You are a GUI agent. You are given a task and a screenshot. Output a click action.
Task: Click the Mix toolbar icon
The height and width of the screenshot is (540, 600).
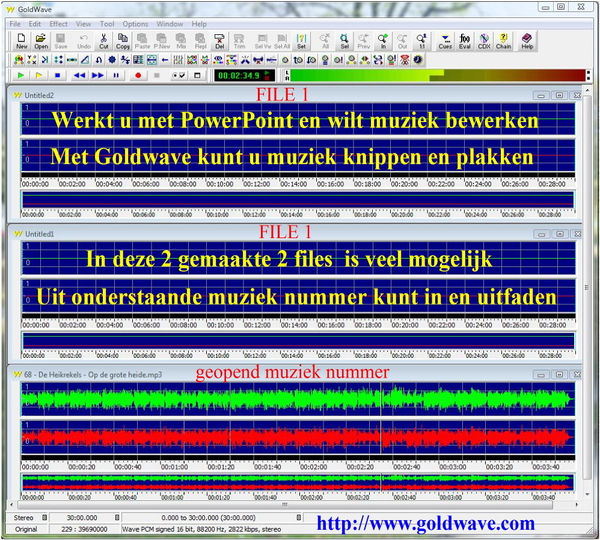(x=181, y=41)
